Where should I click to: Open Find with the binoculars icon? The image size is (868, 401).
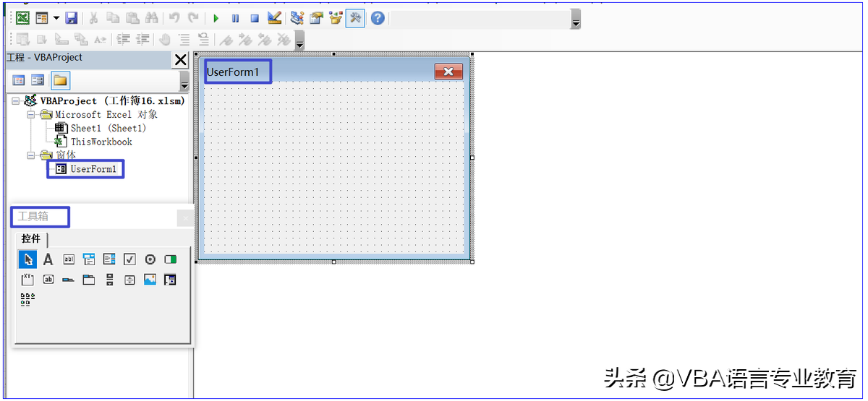[x=153, y=18]
